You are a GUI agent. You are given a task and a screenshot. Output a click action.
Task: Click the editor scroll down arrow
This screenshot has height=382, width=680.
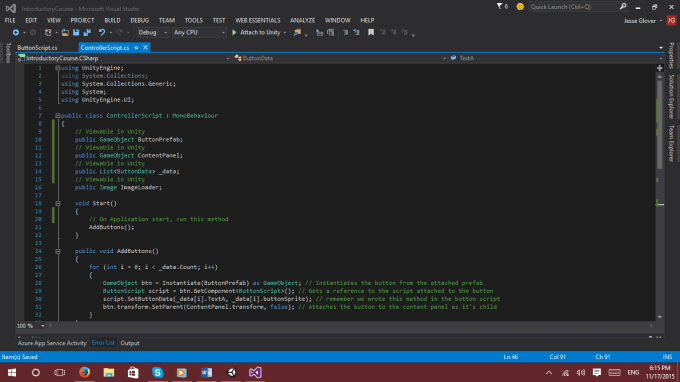[660, 317]
